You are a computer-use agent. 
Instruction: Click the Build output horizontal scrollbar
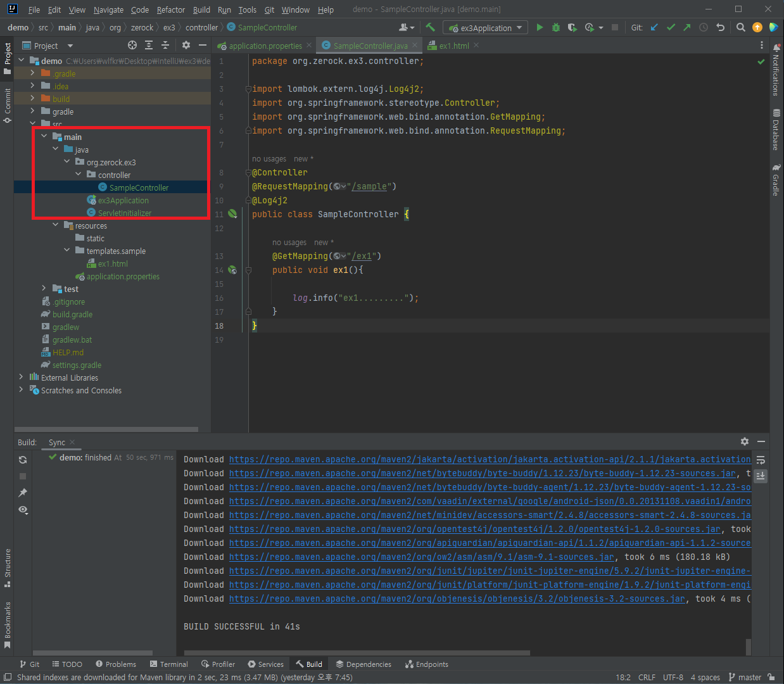click(x=357, y=652)
